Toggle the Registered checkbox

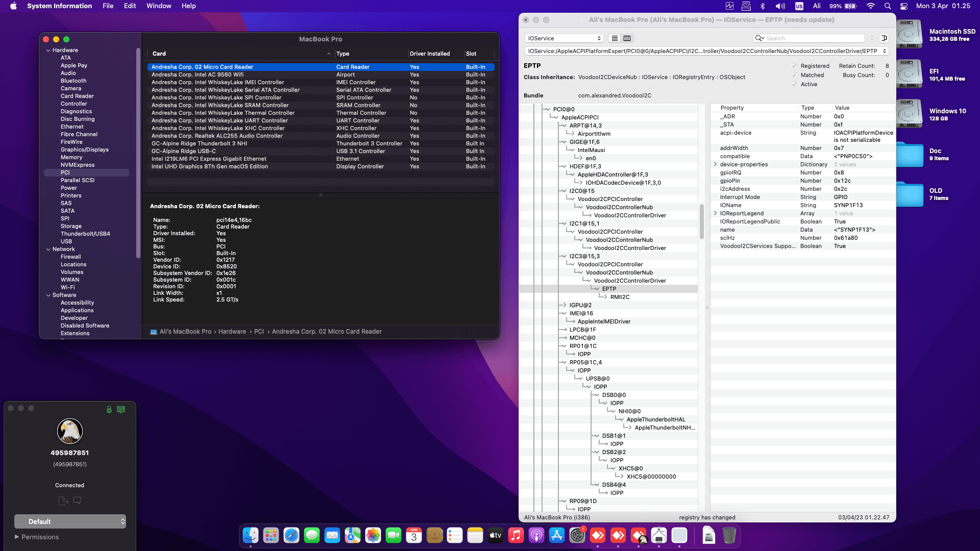pos(794,66)
